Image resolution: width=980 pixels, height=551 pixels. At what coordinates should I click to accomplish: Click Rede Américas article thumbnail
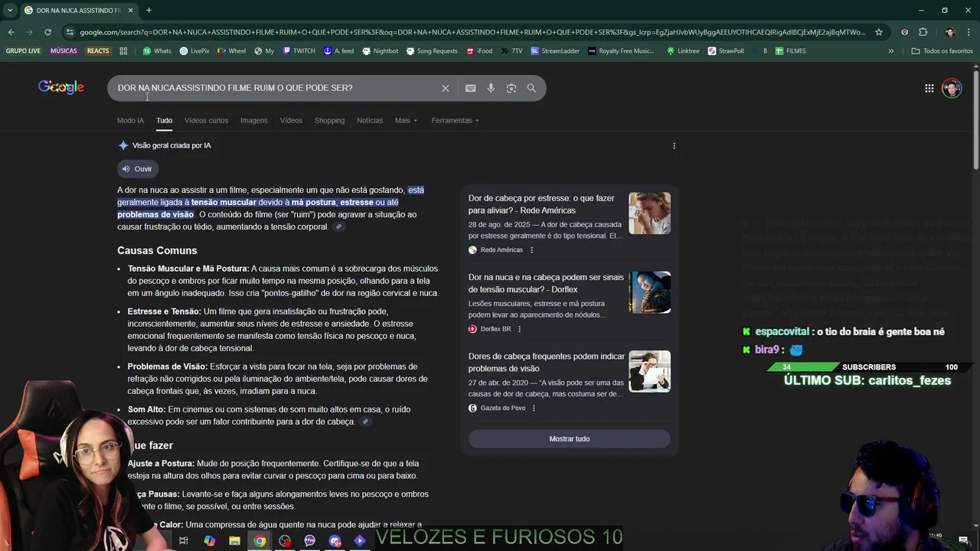(649, 213)
